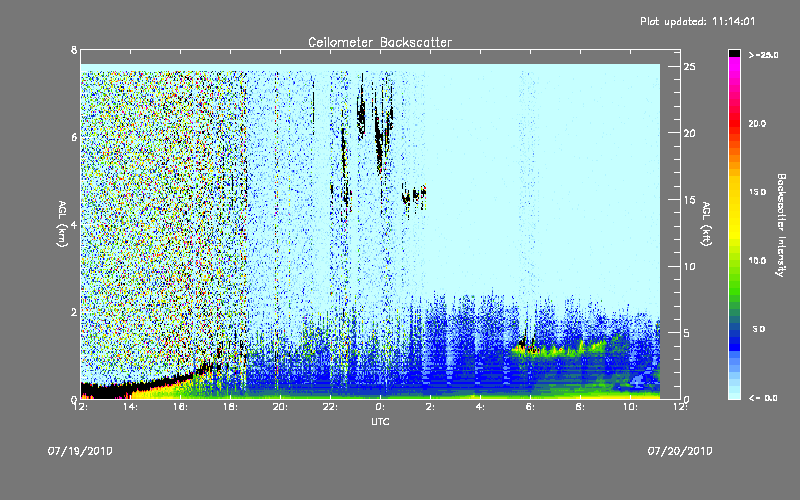The width and height of the screenshot is (800, 500).
Task: Click the 4 km label on left axis
Action: pyautogui.click(x=74, y=224)
